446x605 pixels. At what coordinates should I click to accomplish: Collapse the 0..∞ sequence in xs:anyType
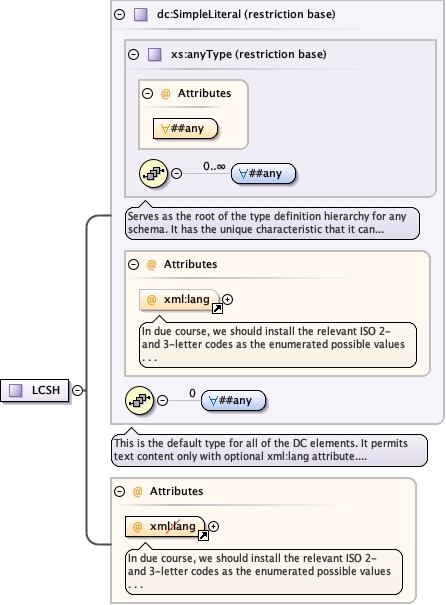[x=176, y=174]
